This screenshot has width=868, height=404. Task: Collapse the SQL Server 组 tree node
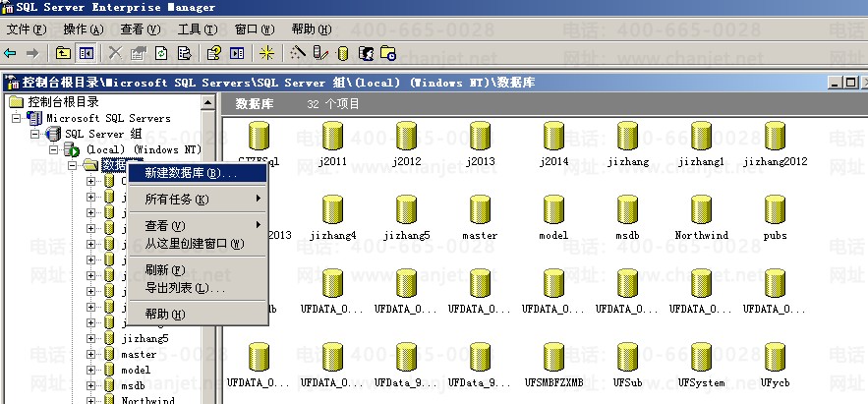36,134
